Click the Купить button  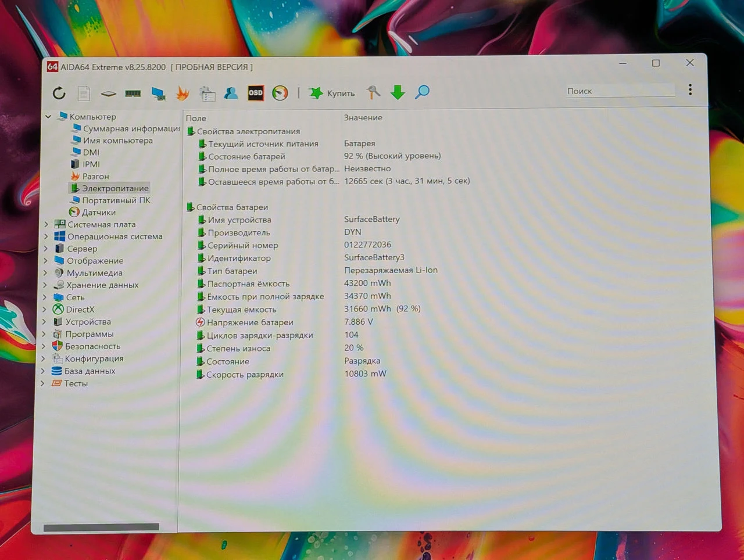click(x=332, y=93)
